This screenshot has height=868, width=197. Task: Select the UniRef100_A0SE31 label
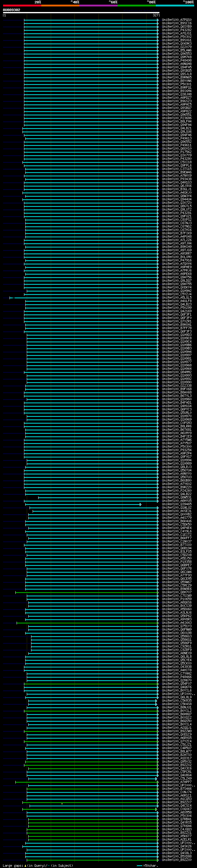click(x=177, y=511)
